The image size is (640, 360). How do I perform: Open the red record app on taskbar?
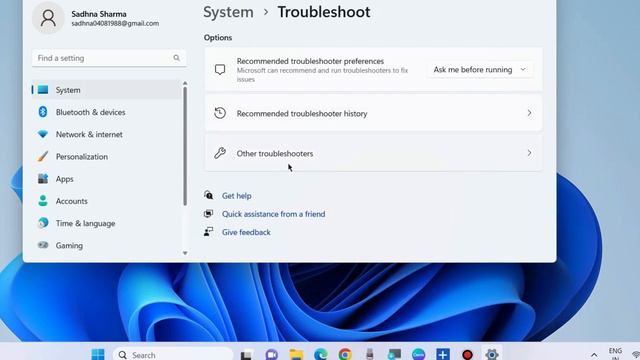click(x=467, y=354)
